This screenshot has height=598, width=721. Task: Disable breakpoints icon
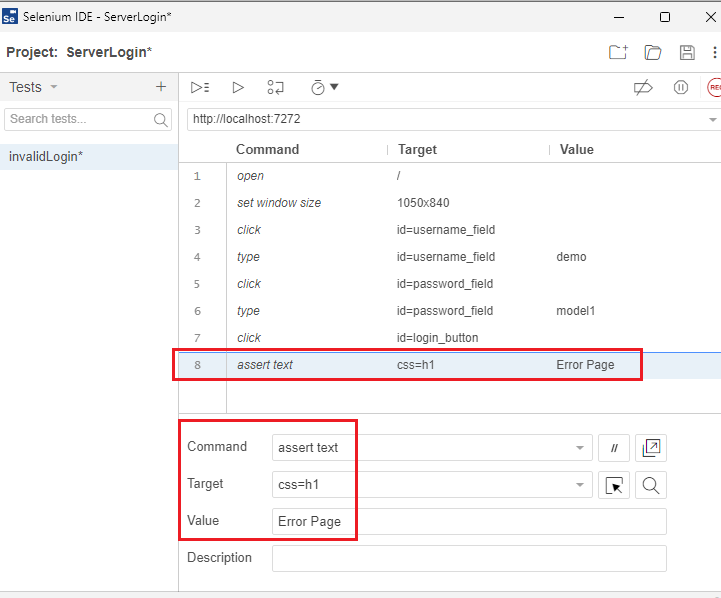[643, 87]
